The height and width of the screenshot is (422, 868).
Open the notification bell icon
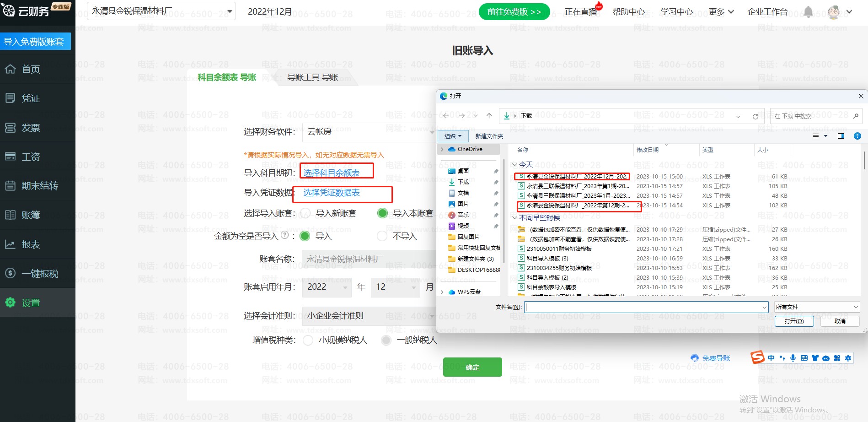[x=808, y=12]
